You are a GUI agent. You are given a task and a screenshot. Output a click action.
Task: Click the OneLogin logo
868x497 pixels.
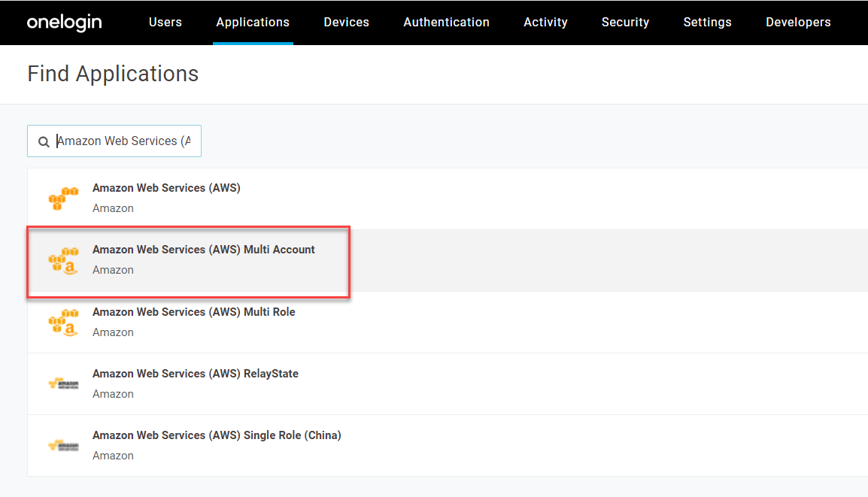pyautogui.click(x=64, y=22)
